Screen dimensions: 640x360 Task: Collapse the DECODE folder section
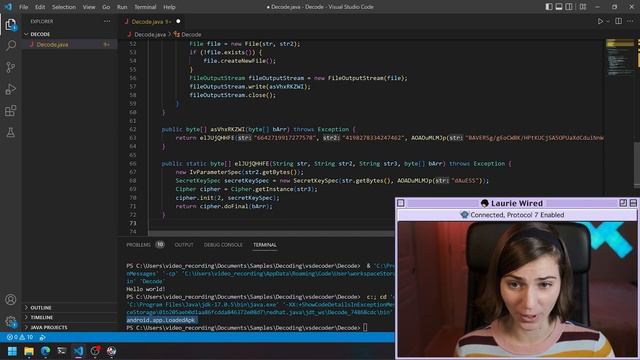click(40, 34)
